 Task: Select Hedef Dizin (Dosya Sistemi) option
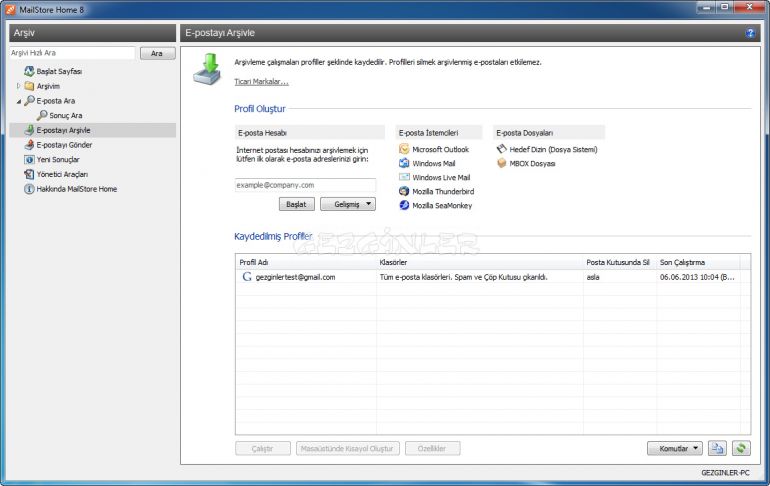click(547, 149)
